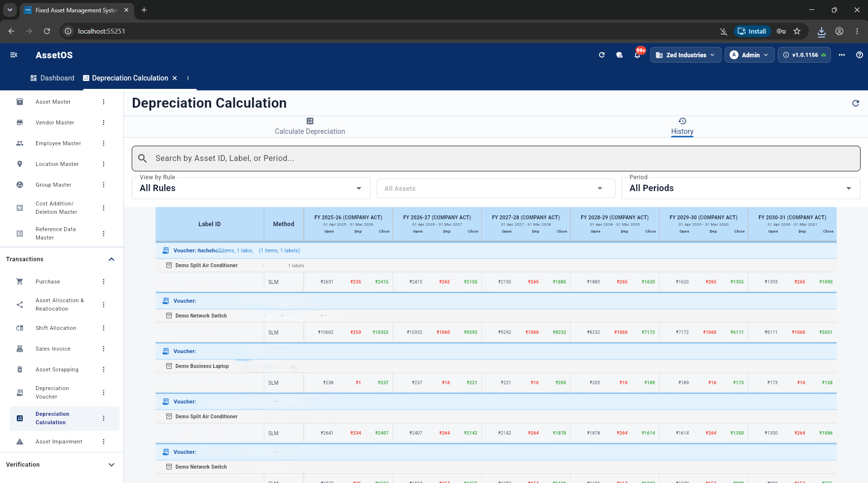Open Purchase options menu dots

[104, 282]
